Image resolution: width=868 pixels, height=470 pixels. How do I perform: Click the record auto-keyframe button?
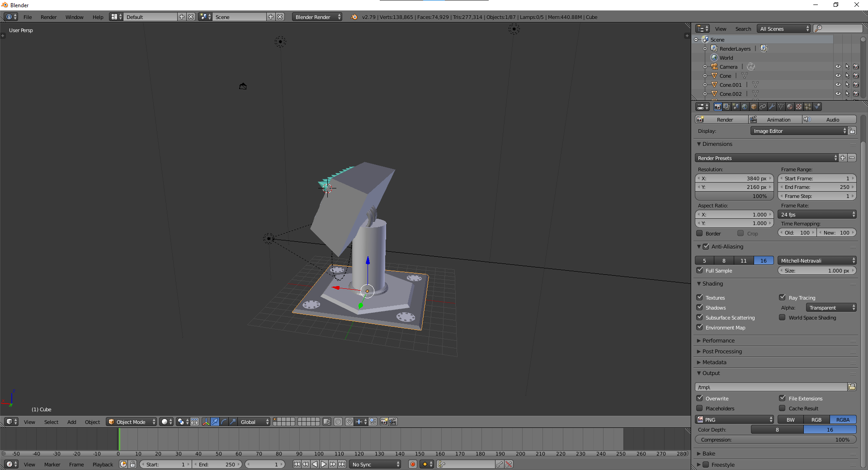click(x=412, y=464)
